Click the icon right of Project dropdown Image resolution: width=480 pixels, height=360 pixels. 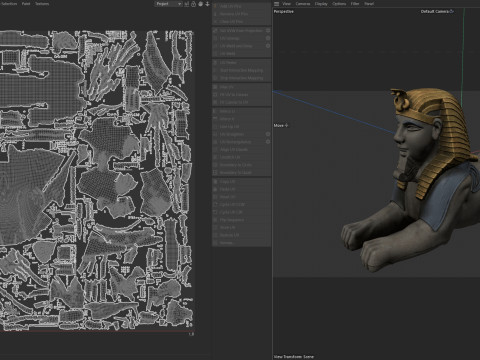pos(187,4)
